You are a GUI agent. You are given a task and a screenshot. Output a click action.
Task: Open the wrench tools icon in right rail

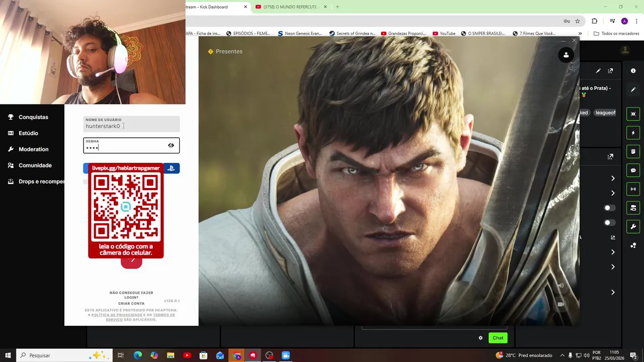pos(633,227)
